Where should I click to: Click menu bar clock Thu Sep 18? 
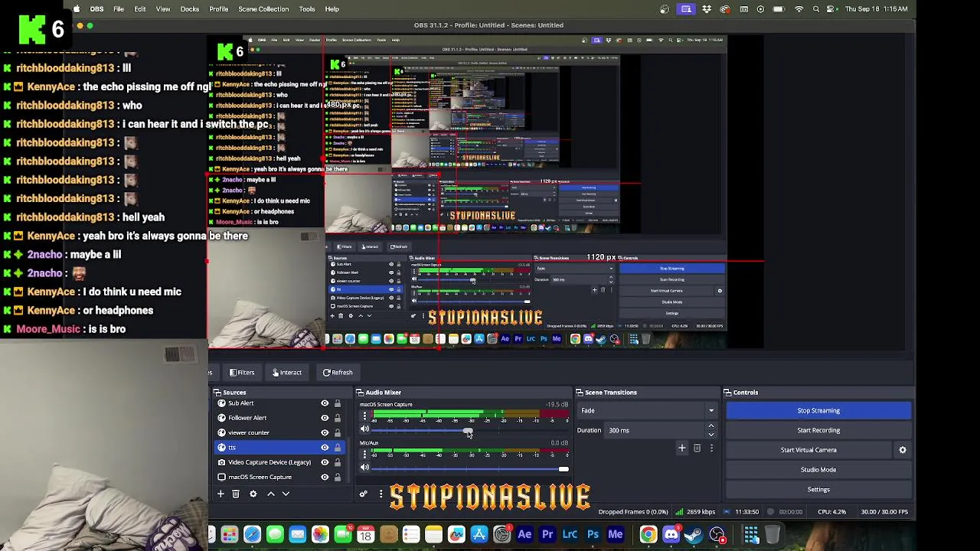[876, 9]
